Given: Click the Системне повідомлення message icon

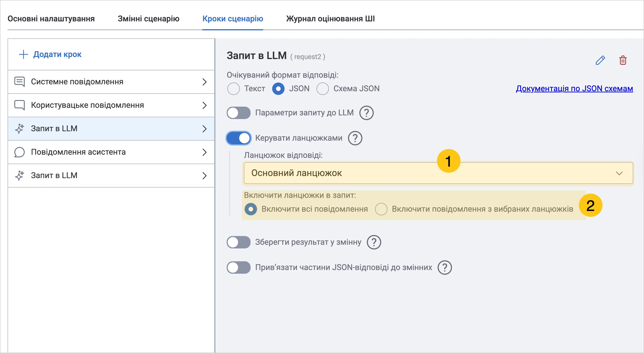Looking at the screenshot, I should coord(20,82).
